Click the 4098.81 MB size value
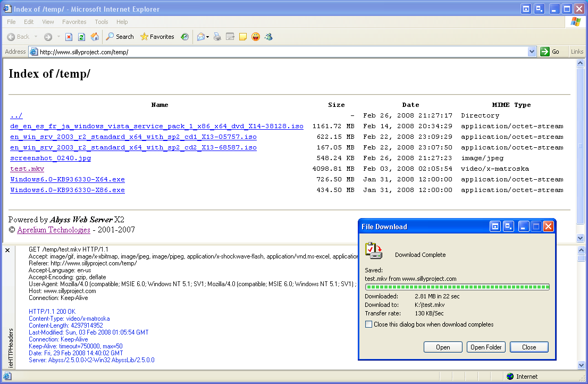The height and width of the screenshot is (384, 588). pos(333,169)
